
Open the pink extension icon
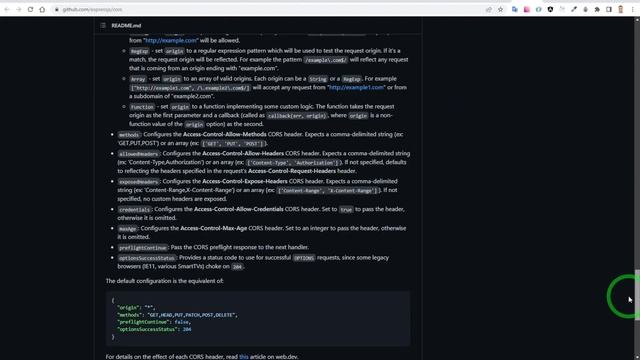click(x=527, y=9)
